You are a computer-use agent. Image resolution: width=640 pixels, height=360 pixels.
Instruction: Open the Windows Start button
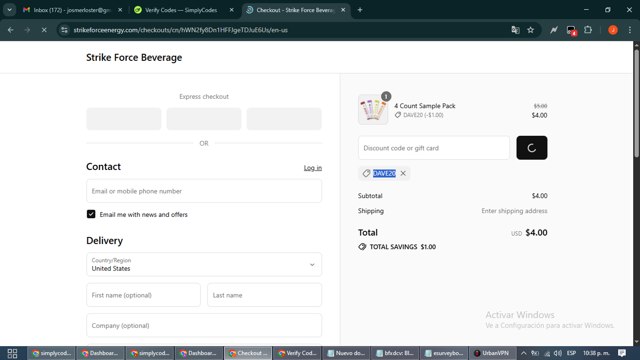tap(12, 353)
